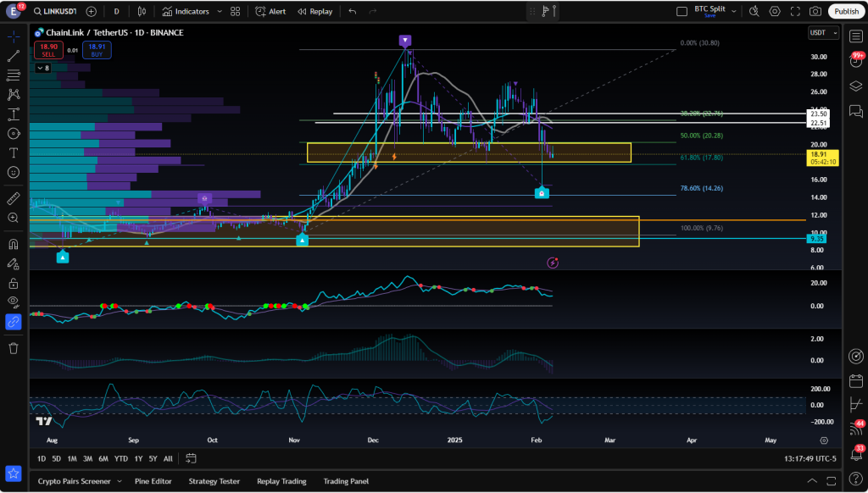Start bar Replay mode
The image size is (868, 493).
[x=315, y=11]
